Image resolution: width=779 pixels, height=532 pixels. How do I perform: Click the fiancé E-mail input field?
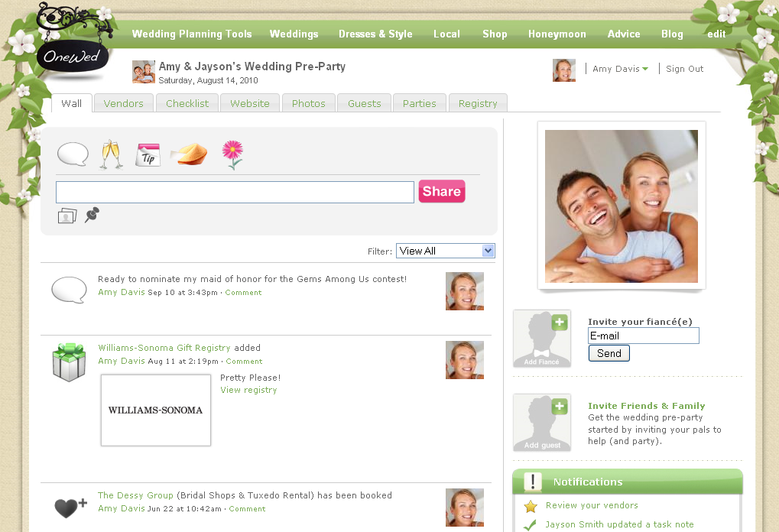click(x=644, y=336)
